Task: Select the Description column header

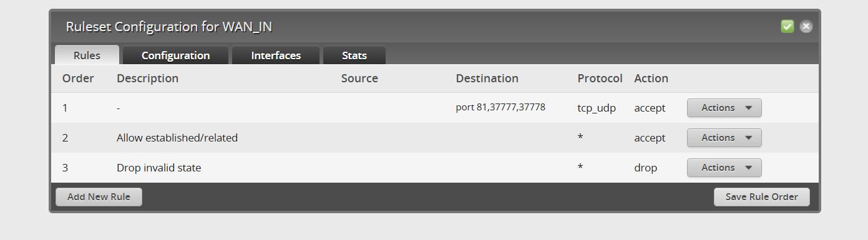Action: coord(147,79)
